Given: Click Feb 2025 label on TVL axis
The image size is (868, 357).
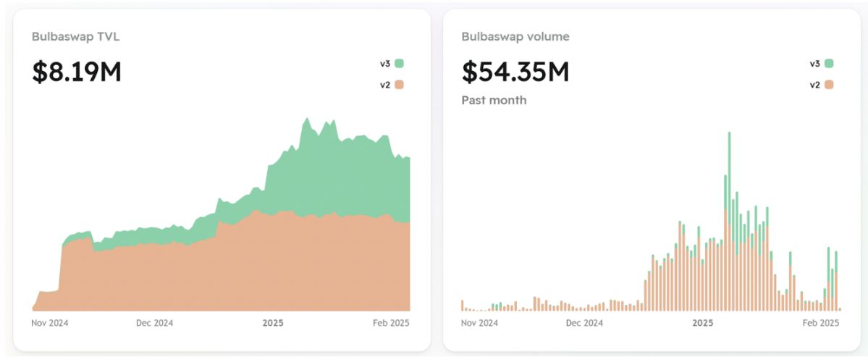Looking at the screenshot, I should click(x=391, y=323).
